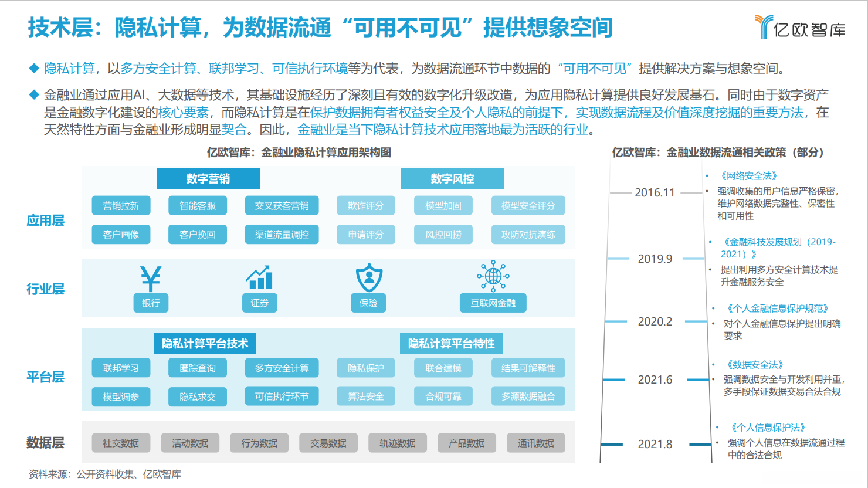Click the 2021.6 timeline date
The width and height of the screenshot is (868, 488).
click(655, 379)
